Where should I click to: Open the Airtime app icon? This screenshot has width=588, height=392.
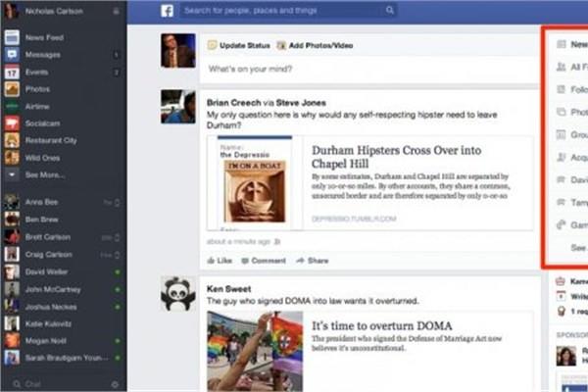pyautogui.click(x=12, y=107)
